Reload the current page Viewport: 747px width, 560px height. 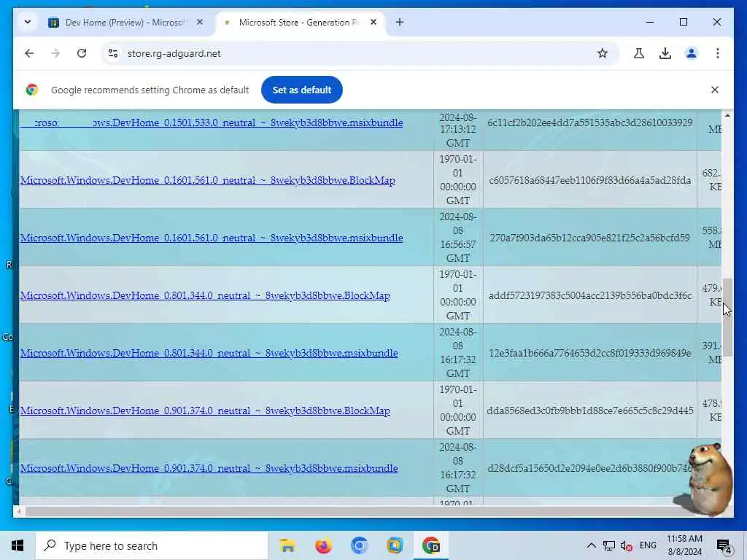click(82, 53)
